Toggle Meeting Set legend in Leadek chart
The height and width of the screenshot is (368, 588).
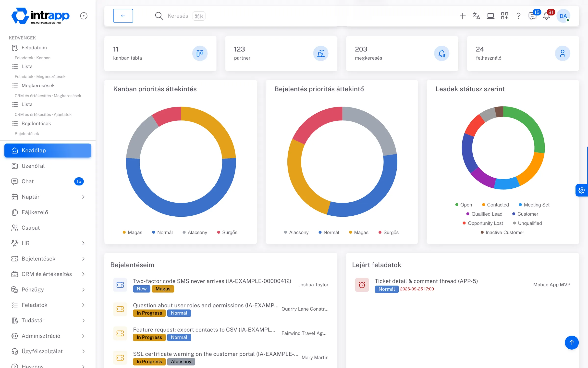[x=534, y=205]
